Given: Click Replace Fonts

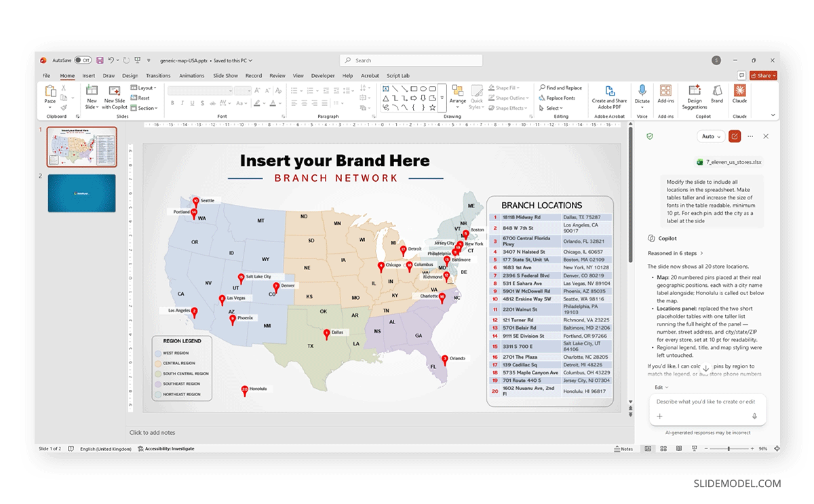Looking at the screenshot, I should [557, 98].
